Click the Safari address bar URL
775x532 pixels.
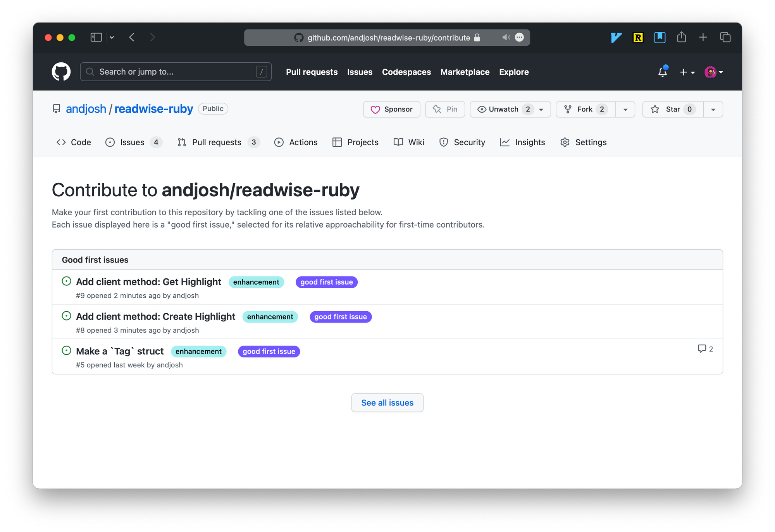pyautogui.click(x=389, y=38)
